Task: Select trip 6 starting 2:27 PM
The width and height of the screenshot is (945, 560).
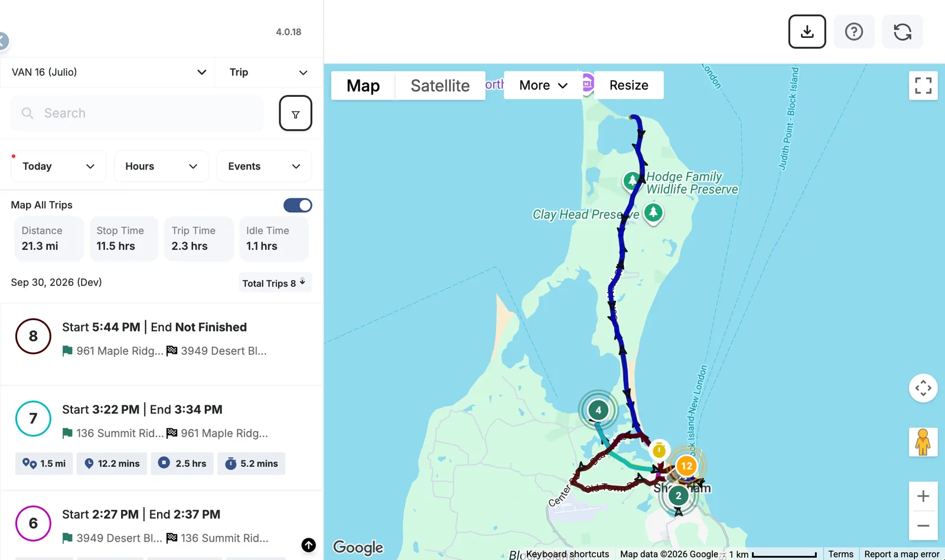Action: point(162,526)
